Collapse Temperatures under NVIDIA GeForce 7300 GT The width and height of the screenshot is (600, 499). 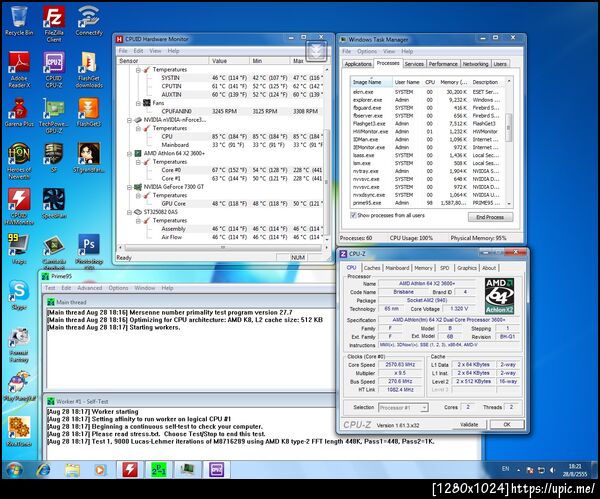coord(138,196)
